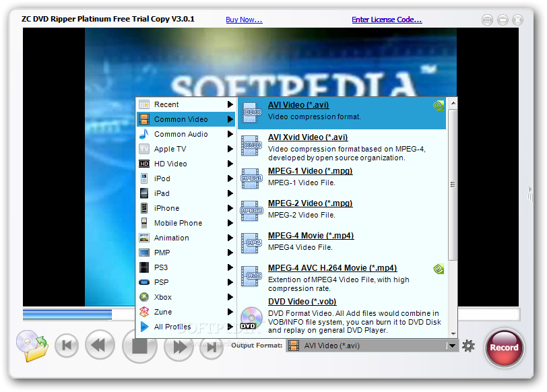Choose DVD Video (*.vob) format
The image size is (547, 392).
click(x=342, y=316)
